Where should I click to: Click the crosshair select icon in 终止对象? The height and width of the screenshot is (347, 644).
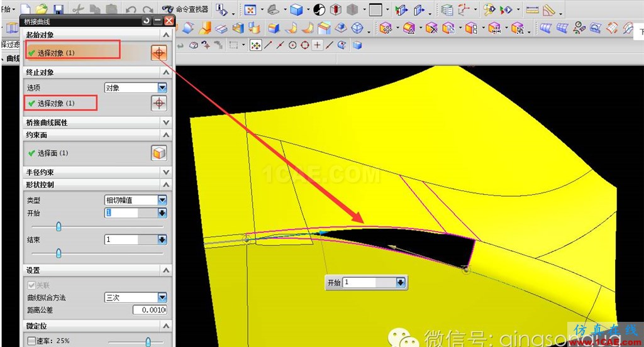coord(159,103)
